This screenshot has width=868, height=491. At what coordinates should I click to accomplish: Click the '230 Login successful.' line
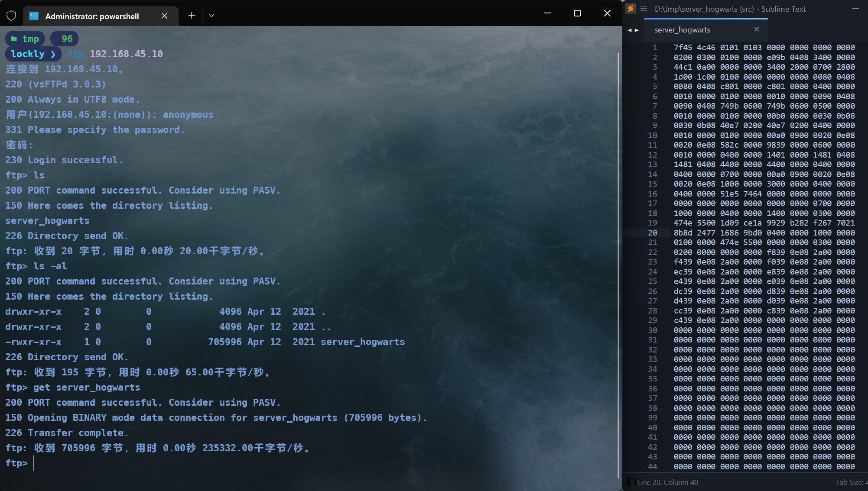tap(64, 160)
